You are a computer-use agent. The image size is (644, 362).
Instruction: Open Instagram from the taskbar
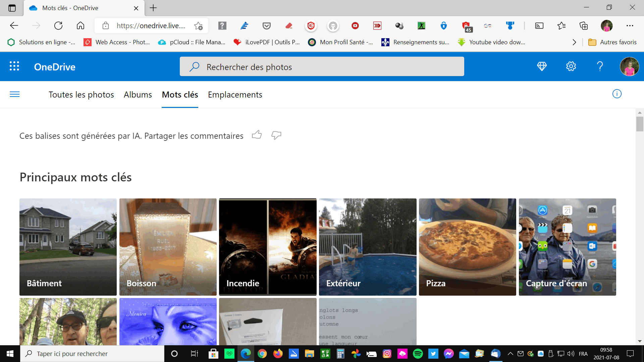[x=387, y=354]
